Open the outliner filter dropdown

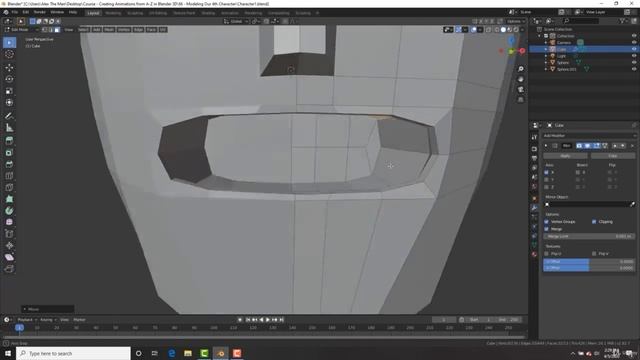point(623,21)
